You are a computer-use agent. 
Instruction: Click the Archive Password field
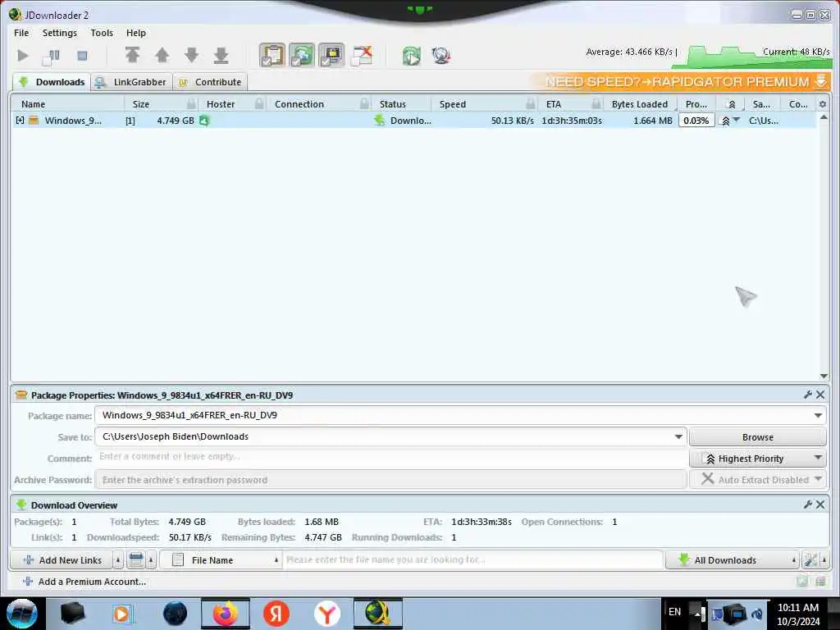click(x=391, y=479)
